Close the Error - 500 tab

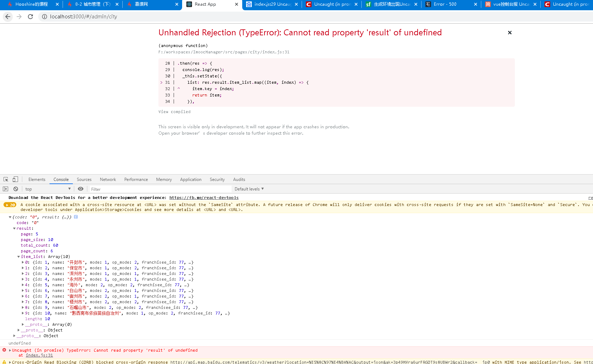click(476, 4)
